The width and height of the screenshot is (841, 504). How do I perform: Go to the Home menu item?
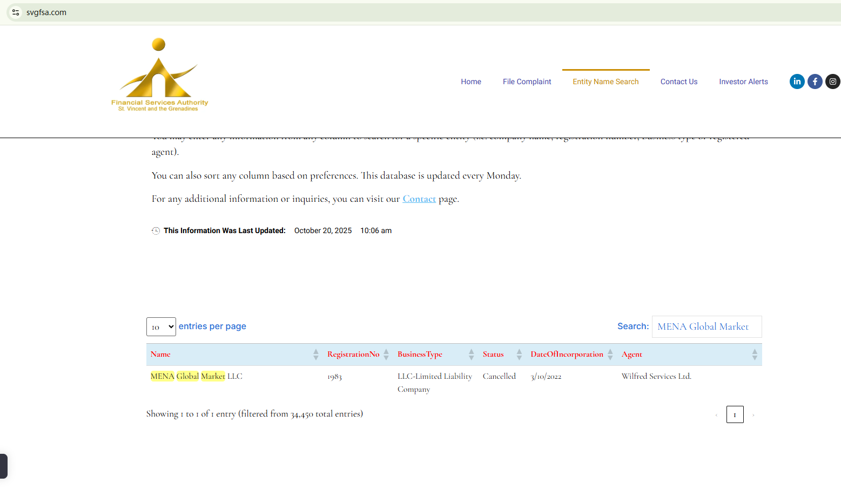point(471,82)
